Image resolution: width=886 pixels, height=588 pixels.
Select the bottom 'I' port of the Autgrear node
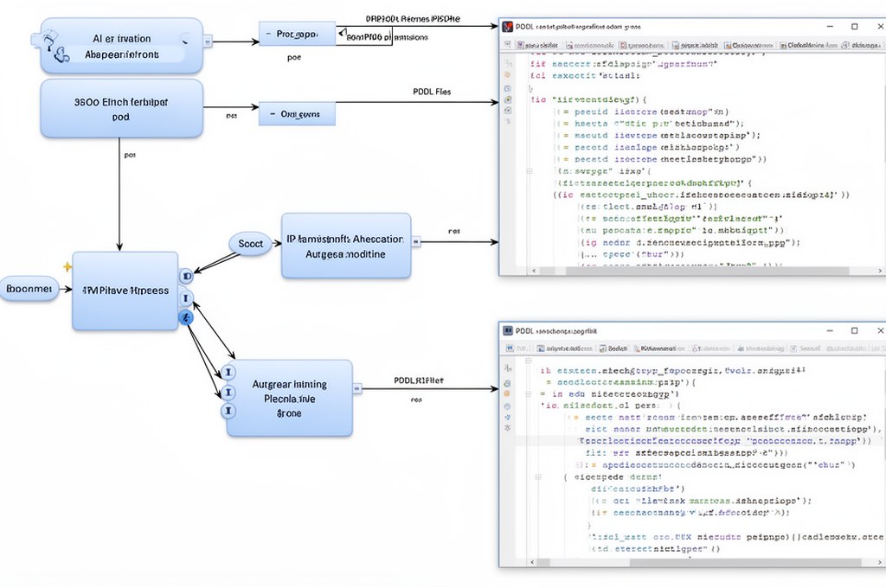coord(228,411)
